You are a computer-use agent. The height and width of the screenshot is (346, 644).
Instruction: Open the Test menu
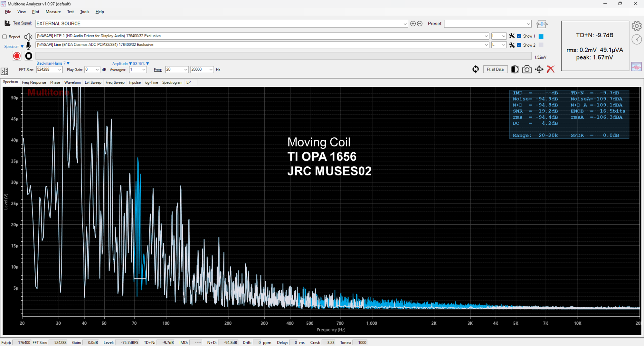(x=70, y=12)
